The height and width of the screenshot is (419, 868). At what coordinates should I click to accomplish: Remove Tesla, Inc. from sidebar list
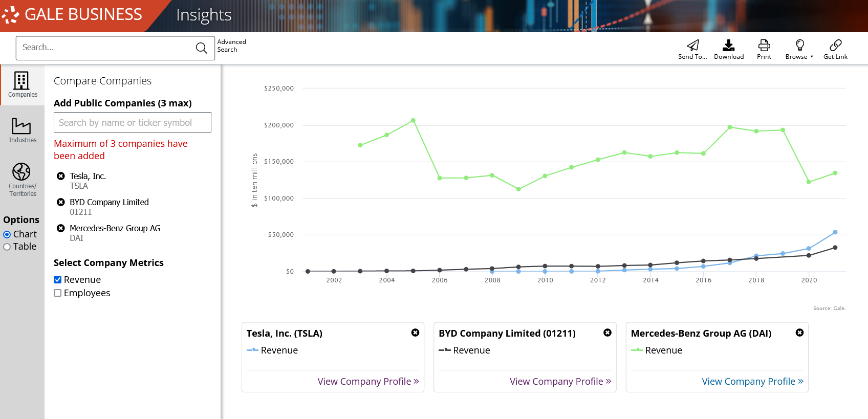61,176
